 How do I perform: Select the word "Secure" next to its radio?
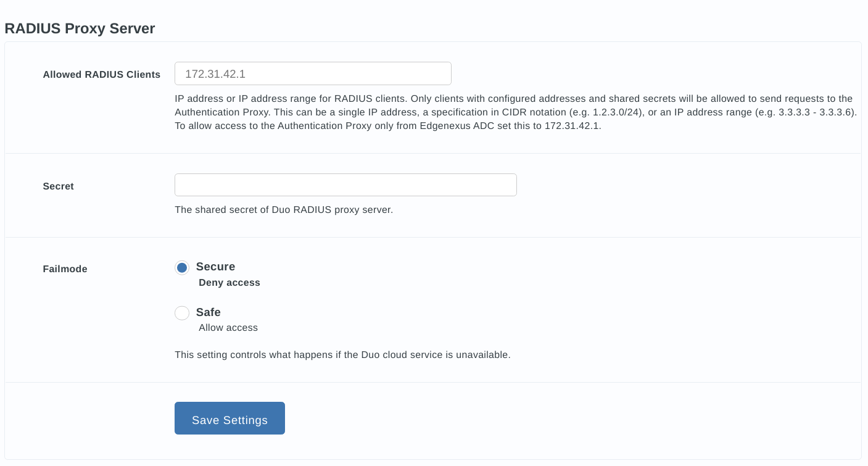click(x=215, y=267)
